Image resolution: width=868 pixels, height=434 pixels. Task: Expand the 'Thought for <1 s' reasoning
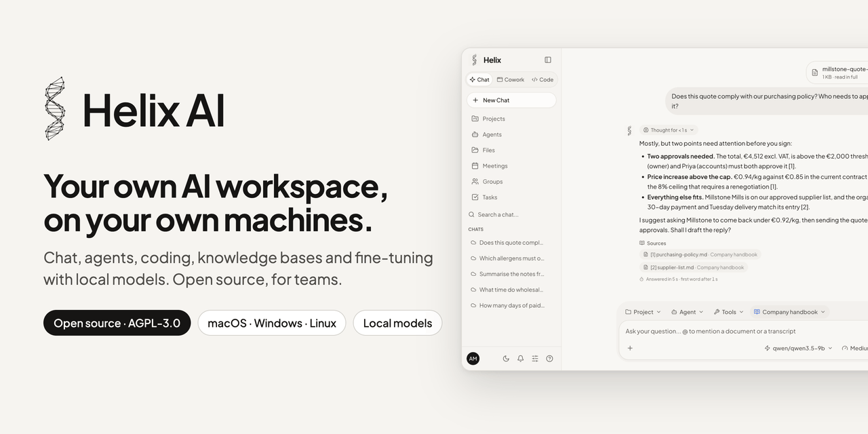click(x=669, y=130)
